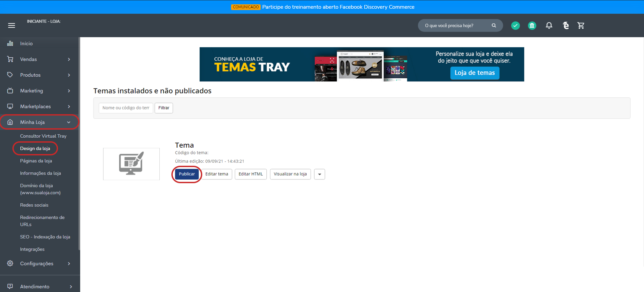Click the Tray 'e' logo icon
This screenshot has width=644, height=292.
[566, 25]
